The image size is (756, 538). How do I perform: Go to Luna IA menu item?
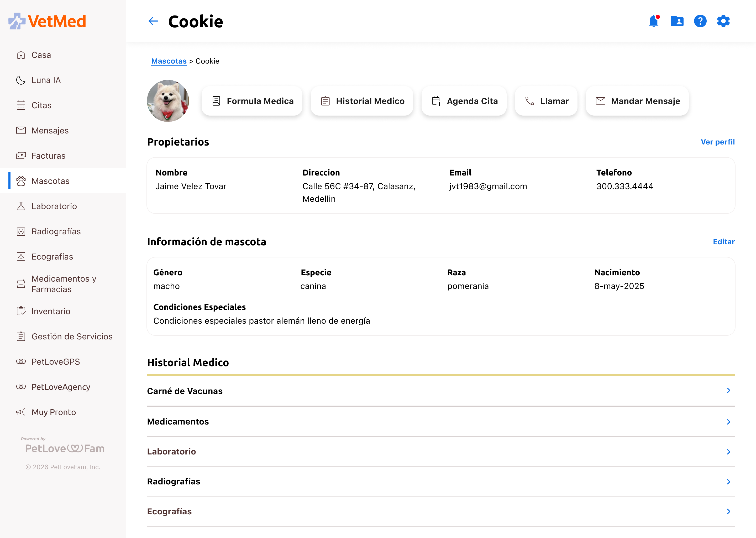click(63, 80)
